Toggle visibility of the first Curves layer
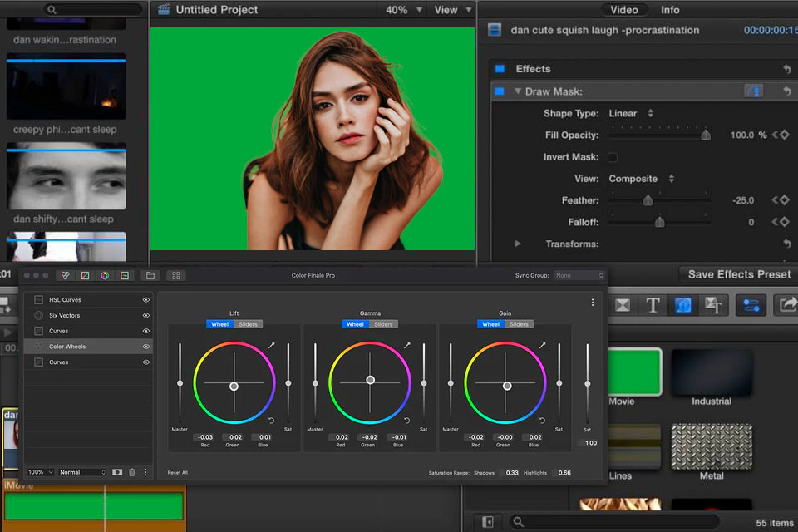The height and width of the screenshot is (532, 798). (146, 331)
